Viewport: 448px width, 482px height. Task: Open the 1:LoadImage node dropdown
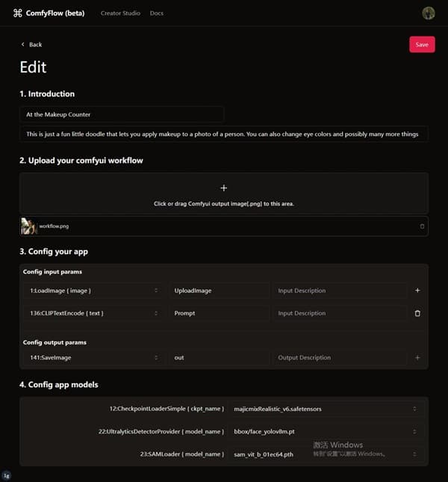click(x=93, y=291)
